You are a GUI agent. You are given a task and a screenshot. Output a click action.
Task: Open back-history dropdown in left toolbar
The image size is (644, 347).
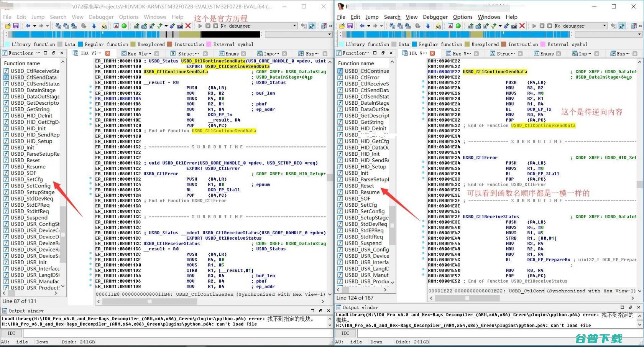(x=34, y=26)
